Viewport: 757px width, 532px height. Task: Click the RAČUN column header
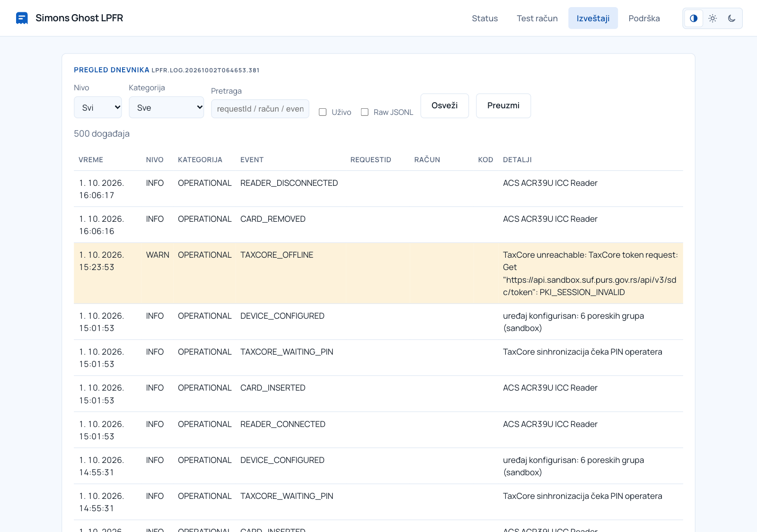point(427,160)
